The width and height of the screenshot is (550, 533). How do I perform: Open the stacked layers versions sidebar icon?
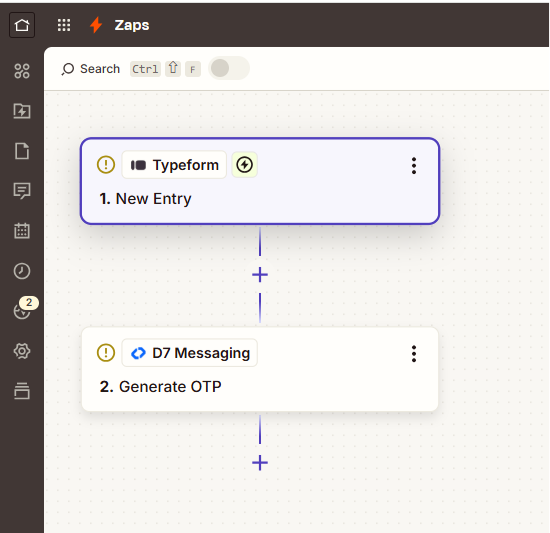pos(22,391)
